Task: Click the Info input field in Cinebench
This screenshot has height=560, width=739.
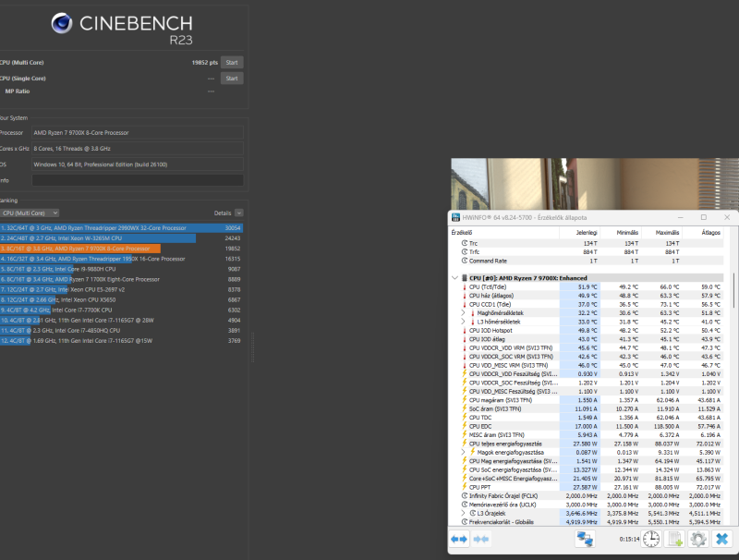Action: point(138,180)
